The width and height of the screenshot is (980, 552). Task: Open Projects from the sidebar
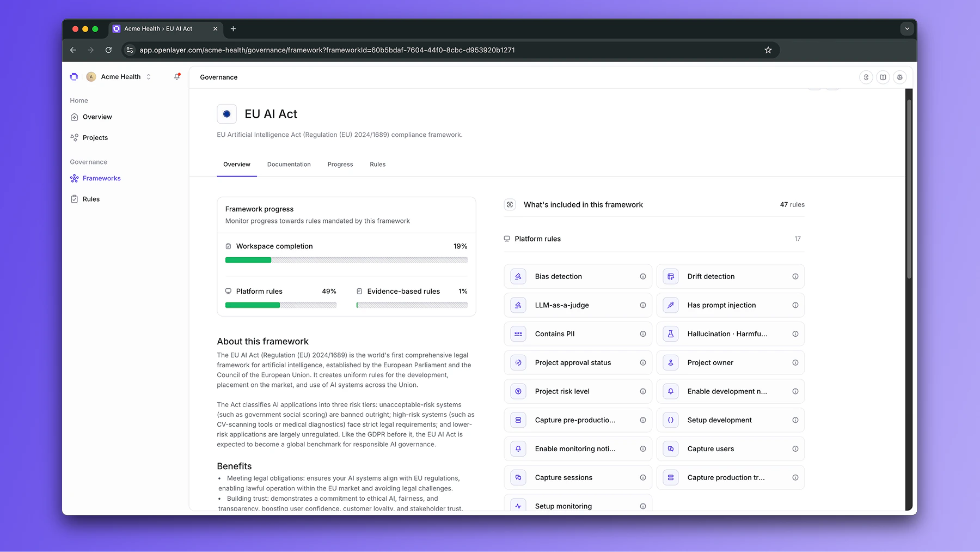[x=95, y=137]
